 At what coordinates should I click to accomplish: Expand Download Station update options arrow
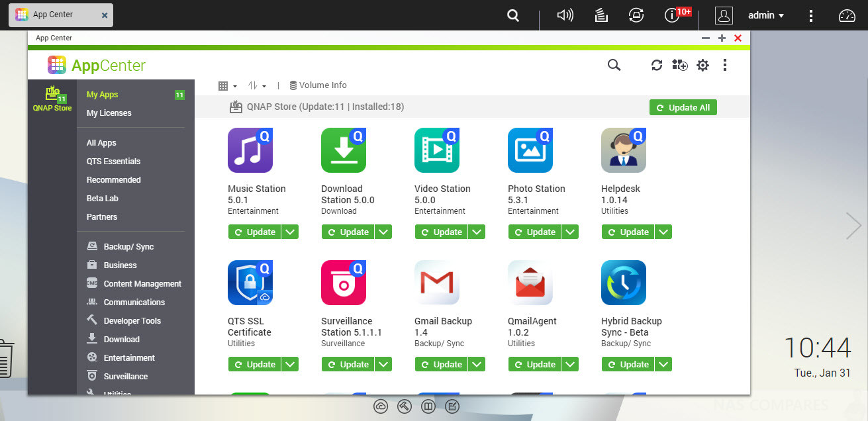[383, 232]
